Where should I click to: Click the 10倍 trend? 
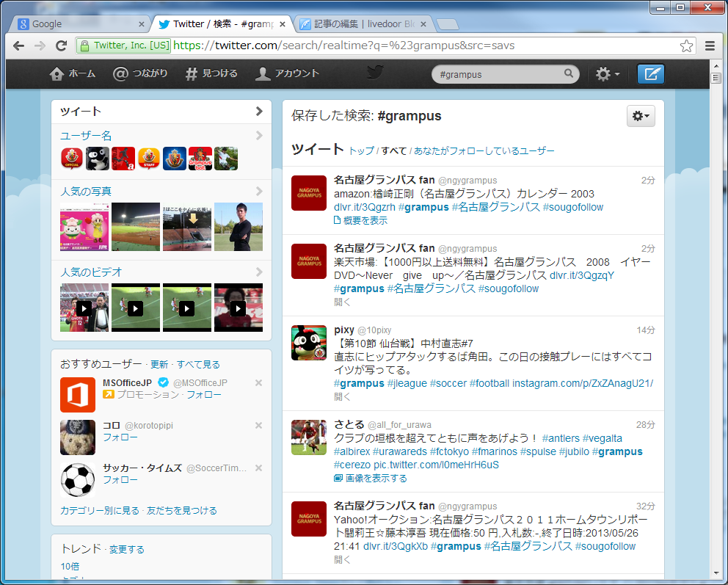click(70, 567)
